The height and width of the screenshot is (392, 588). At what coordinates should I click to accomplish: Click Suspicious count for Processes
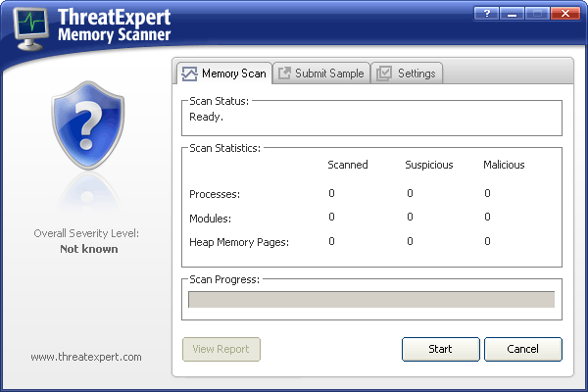coord(410,193)
